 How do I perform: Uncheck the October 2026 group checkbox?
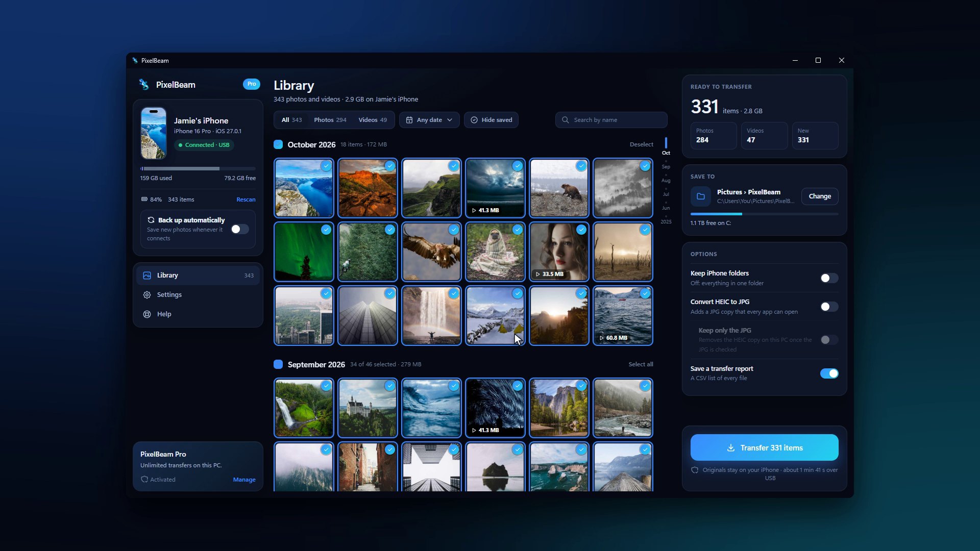[278, 144]
